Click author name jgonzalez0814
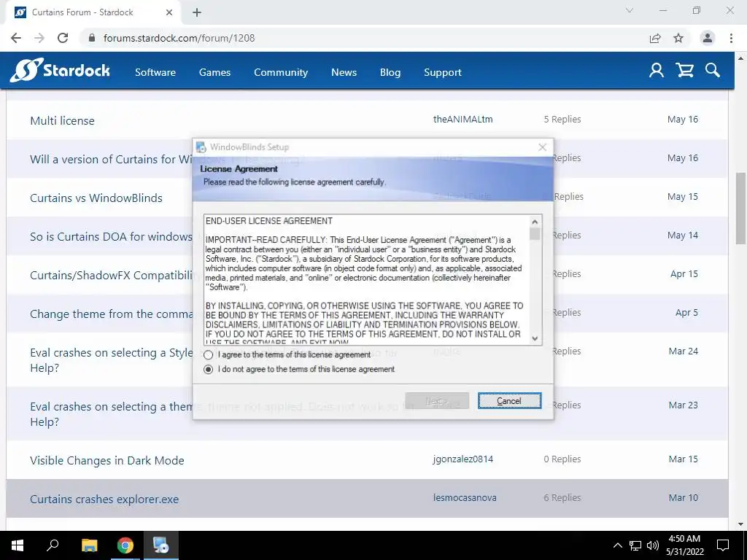Screen dimensions: 747x560 pos(463,459)
